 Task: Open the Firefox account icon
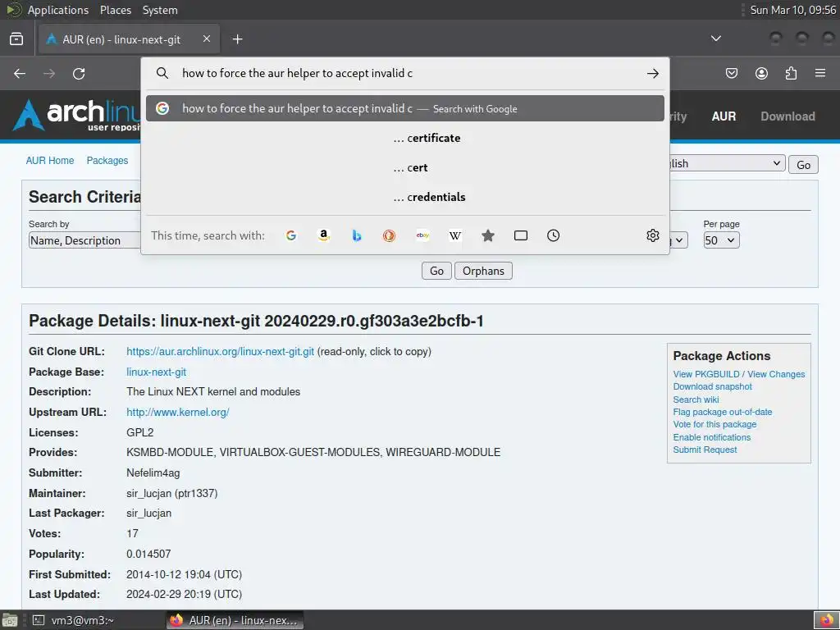tap(761, 73)
